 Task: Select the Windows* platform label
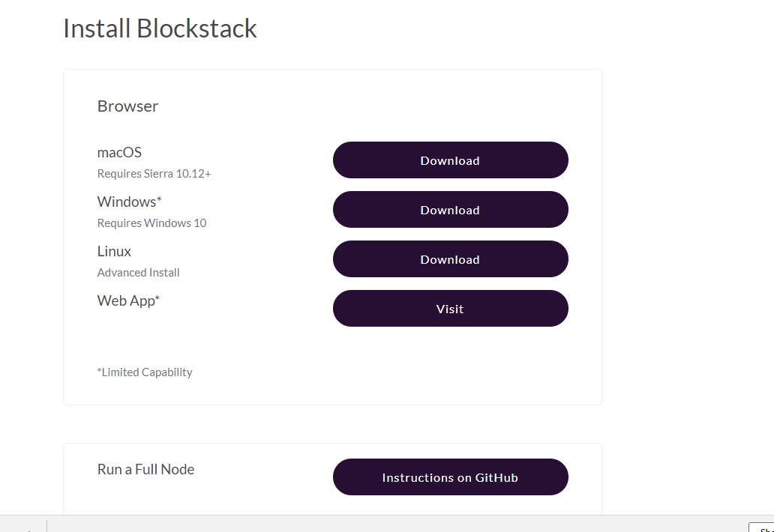[129, 202]
